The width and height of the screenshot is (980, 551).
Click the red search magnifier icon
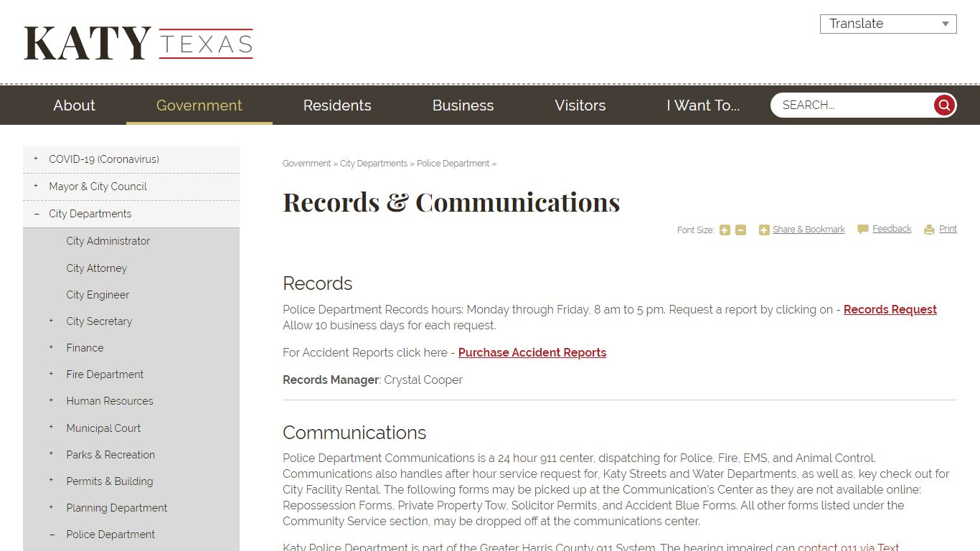(x=944, y=105)
